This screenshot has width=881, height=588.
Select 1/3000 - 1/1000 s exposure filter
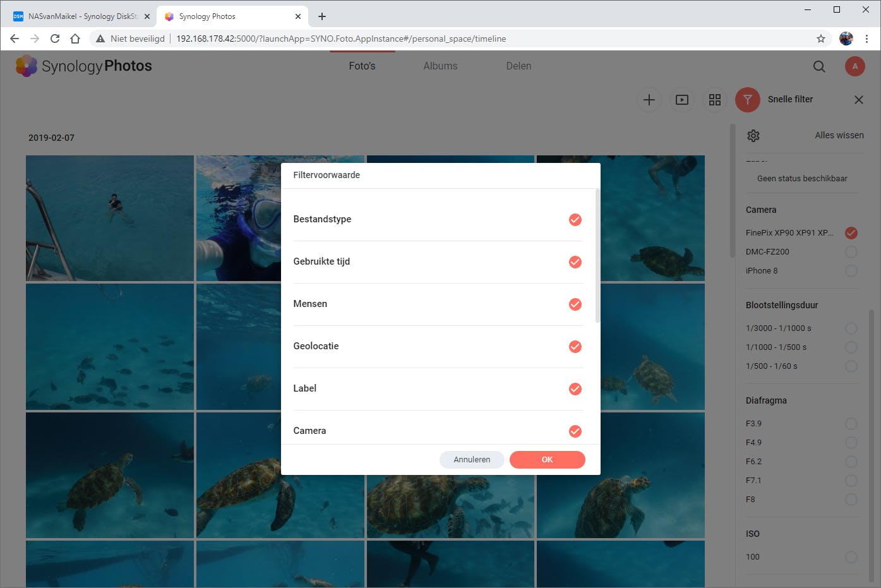851,328
